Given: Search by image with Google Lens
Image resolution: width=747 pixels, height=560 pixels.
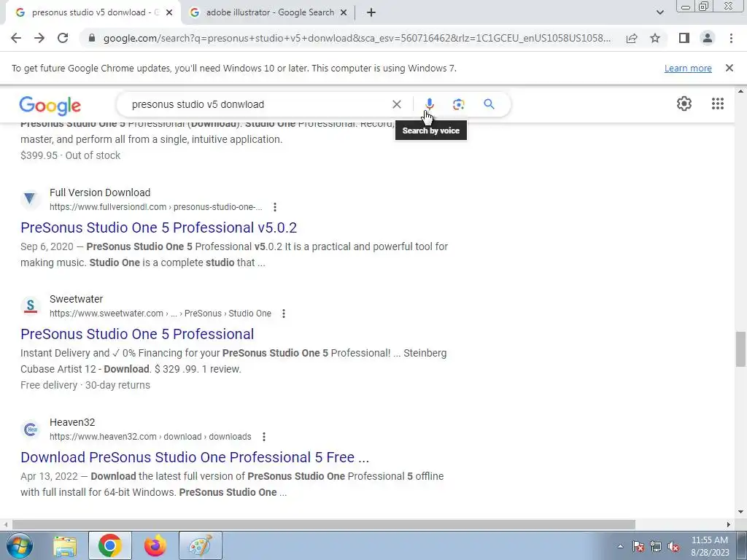Looking at the screenshot, I should point(458,104).
